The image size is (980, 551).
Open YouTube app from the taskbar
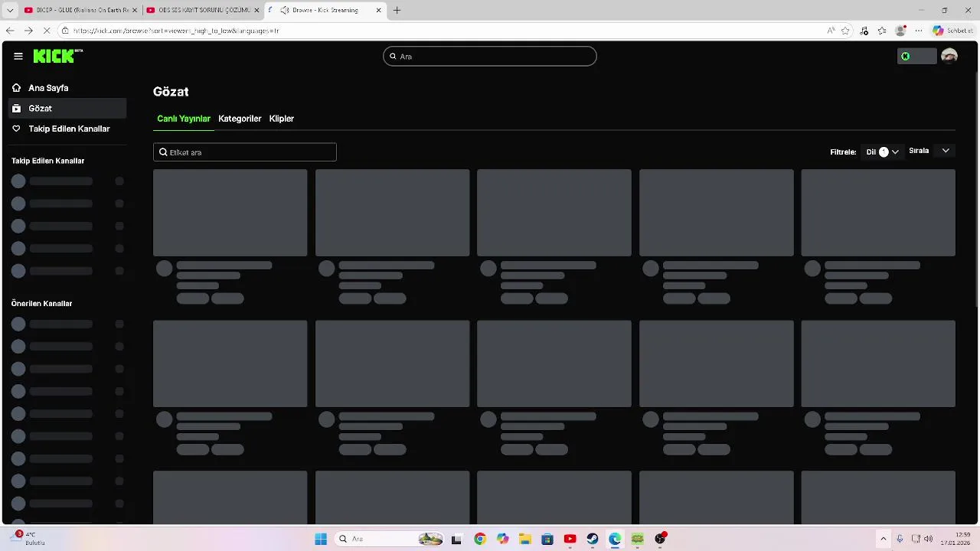(x=570, y=539)
